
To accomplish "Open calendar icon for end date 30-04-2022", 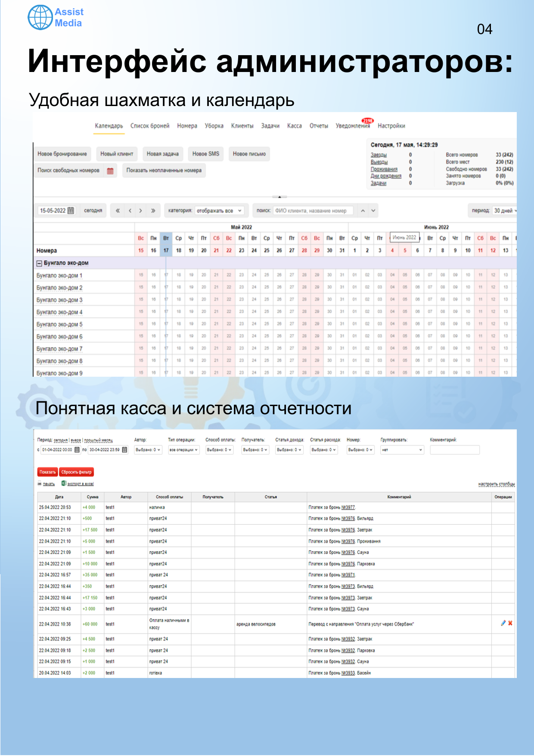I will click(x=125, y=450).
